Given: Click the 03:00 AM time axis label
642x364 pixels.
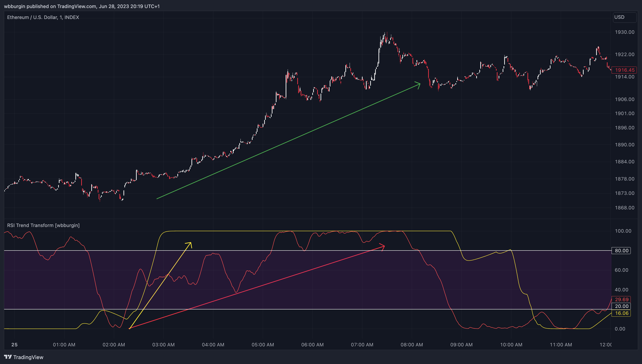Looking at the screenshot, I should point(163,345).
